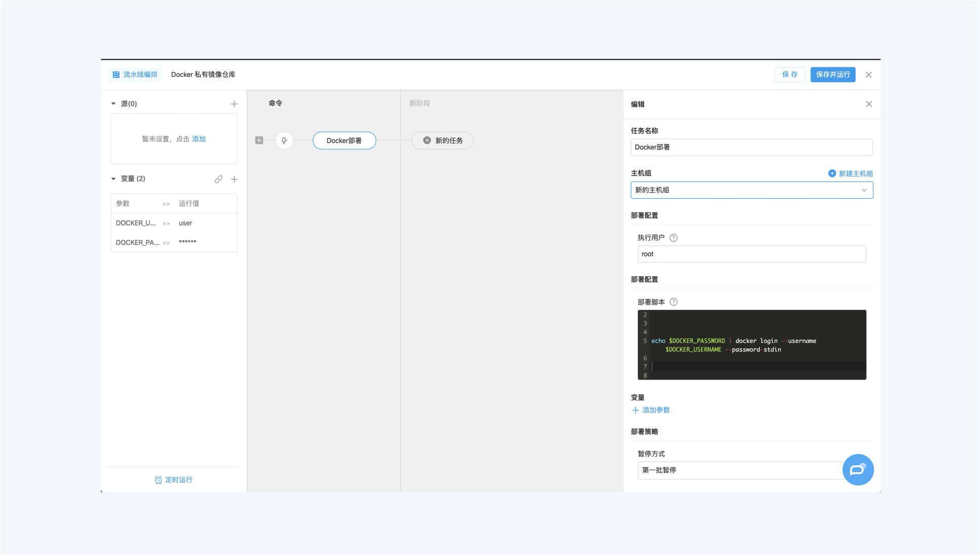This screenshot has height=555, width=980.
Task: Click 保存并运行 to save and run
Action: click(x=832, y=75)
